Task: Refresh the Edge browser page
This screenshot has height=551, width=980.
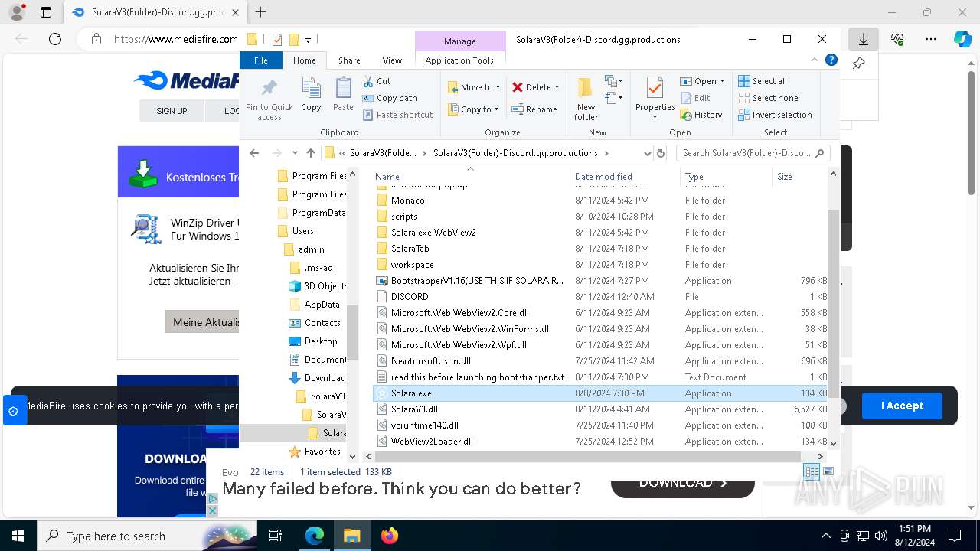Action: (54, 39)
